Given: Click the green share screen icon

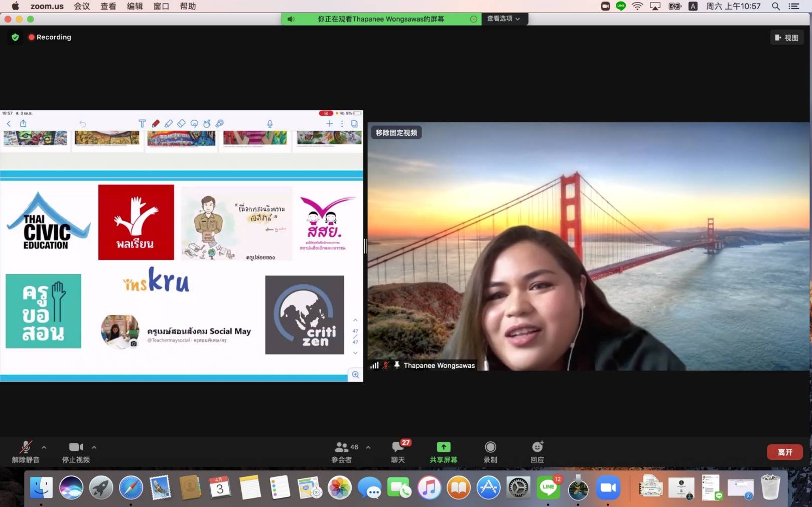Looking at the screenshot, I should pyautogui.click(x=443, y=447).
